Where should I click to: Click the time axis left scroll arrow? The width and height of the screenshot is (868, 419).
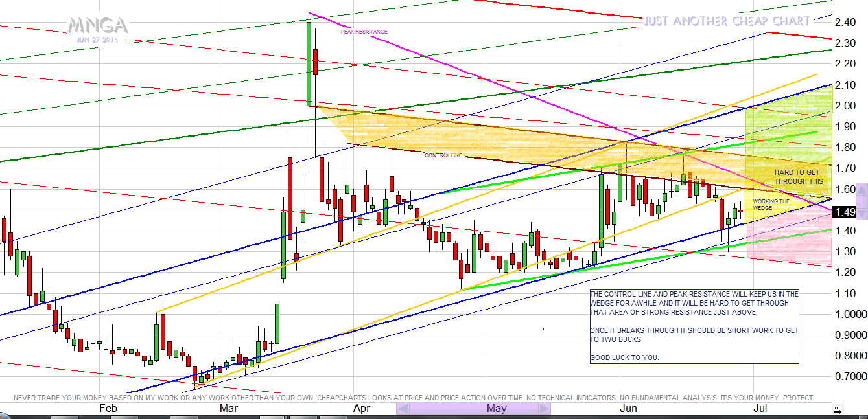402,409
